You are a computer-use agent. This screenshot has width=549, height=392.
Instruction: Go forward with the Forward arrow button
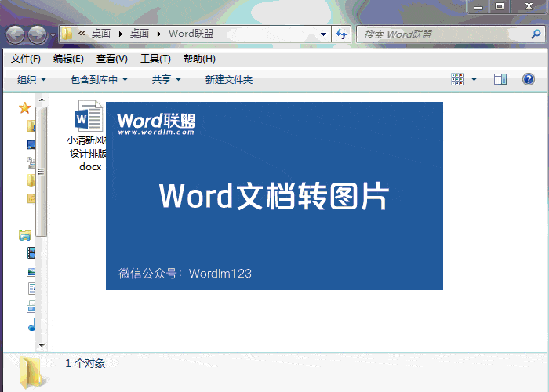[x=38, y=34]
